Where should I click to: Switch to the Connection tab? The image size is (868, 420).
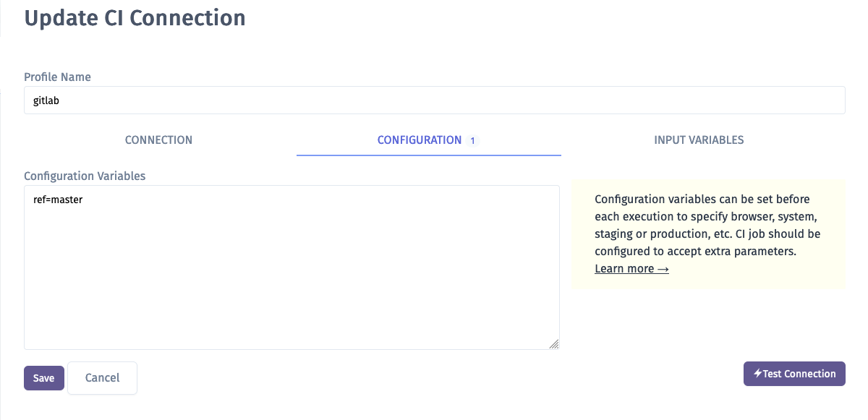pyautogui.click(x=158, y=140)
